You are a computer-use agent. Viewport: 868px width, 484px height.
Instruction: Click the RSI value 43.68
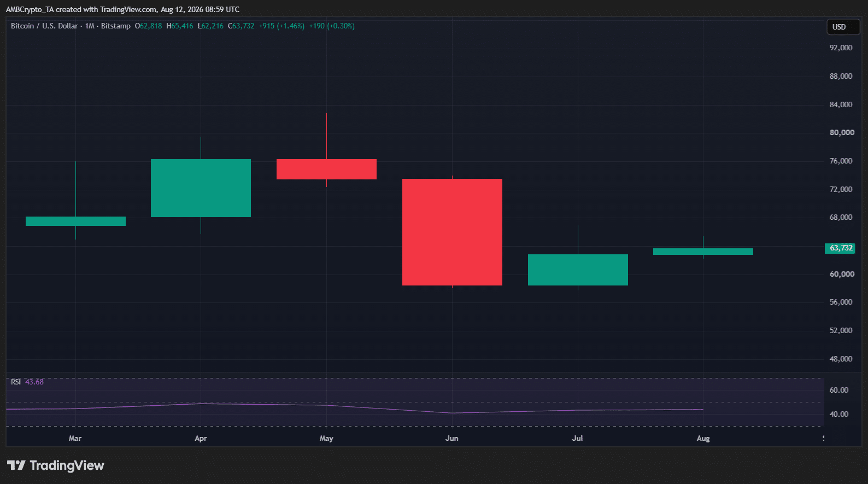(x=34, y=382)
